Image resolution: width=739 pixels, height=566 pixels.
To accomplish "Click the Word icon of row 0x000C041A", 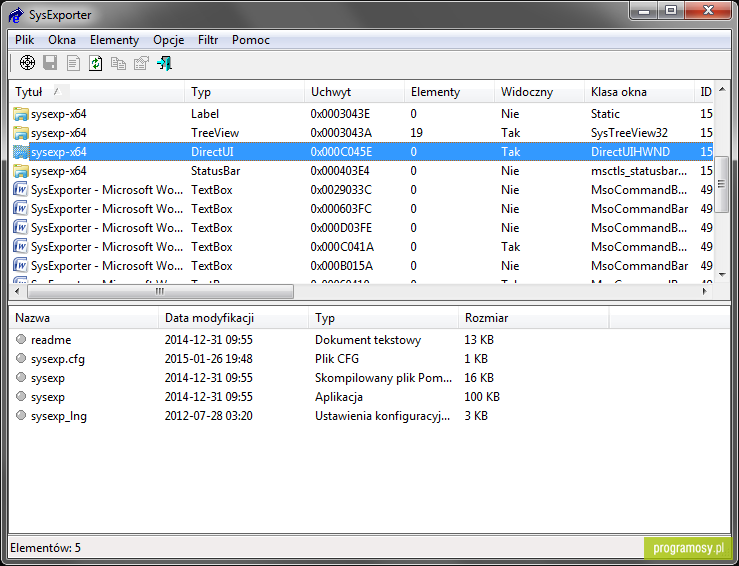I will click(x=21, y=247).
